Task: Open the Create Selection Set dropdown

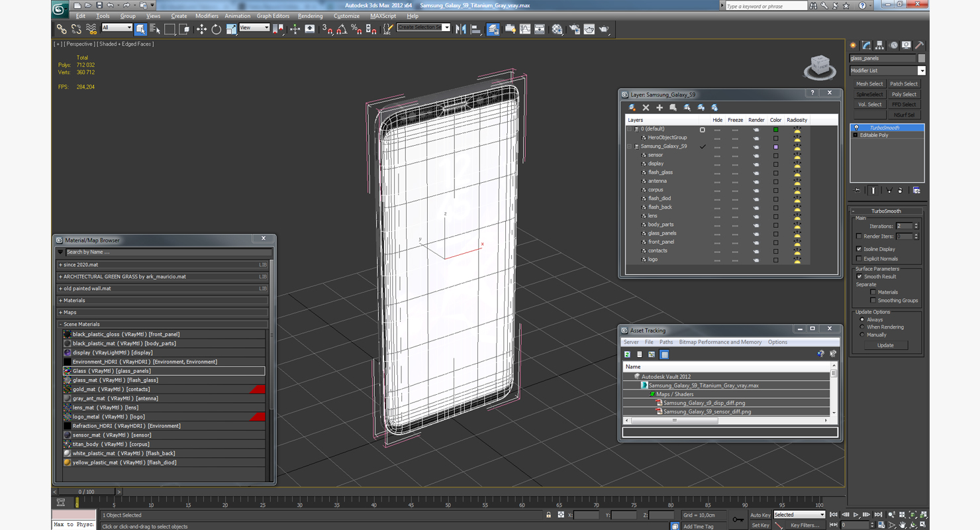Action: (424, 27)
